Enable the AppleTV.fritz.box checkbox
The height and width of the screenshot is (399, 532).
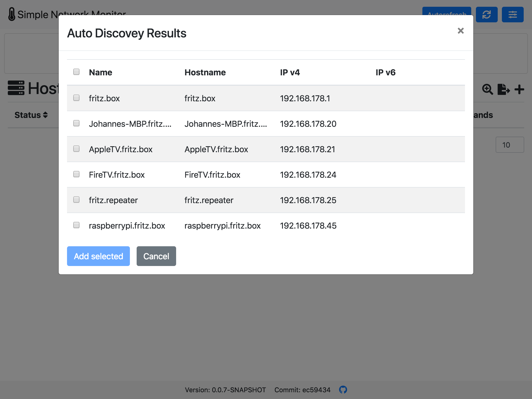pos(76,149)
